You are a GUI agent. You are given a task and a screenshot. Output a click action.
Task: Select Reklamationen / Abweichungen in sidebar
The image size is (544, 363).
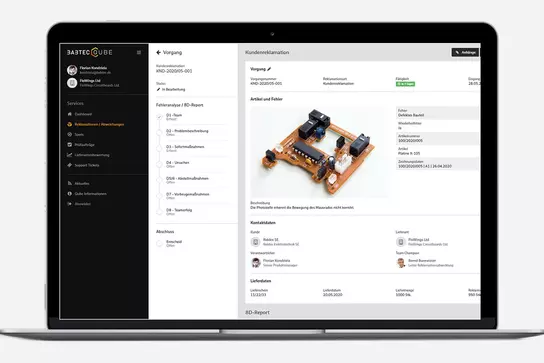point(99,124)
